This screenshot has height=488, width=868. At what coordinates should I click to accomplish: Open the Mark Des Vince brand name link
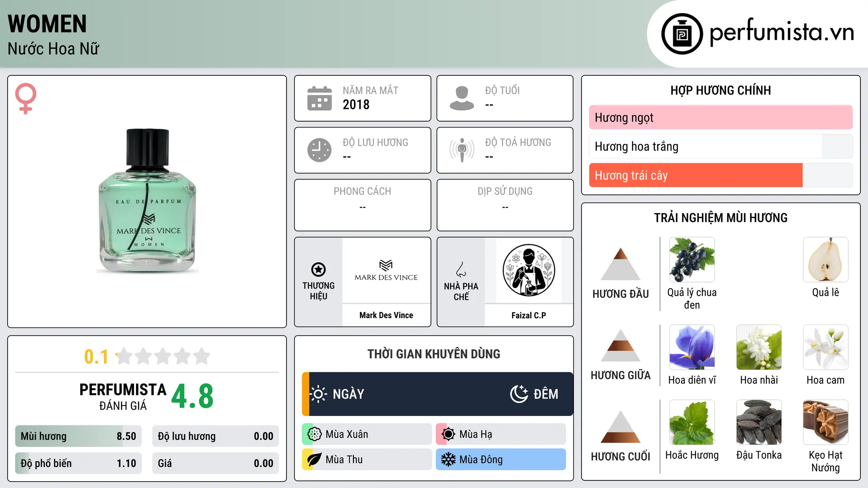click(386, 315)
